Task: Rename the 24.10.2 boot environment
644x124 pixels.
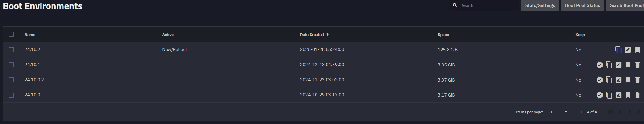Action: click(x=628, y=50)
